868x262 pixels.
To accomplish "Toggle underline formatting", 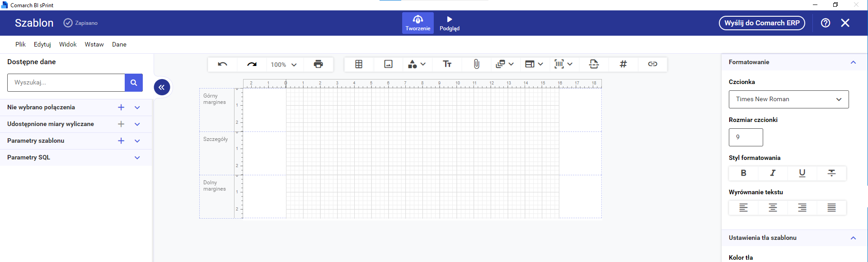I will [x=802, y=173].
